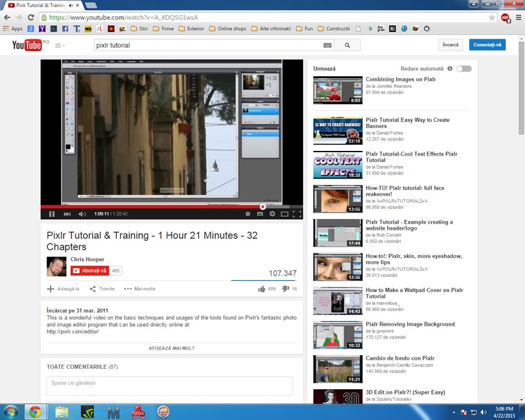Screen dimensions: 525x420
Task: Open the YouTube guide menu dropdown
Action: coord(60,45)
